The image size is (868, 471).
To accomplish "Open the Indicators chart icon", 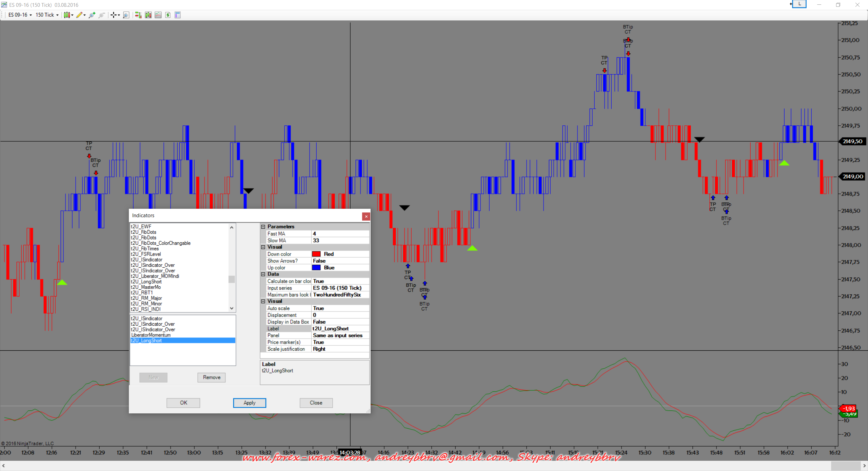I will click(x=158, y=15).
